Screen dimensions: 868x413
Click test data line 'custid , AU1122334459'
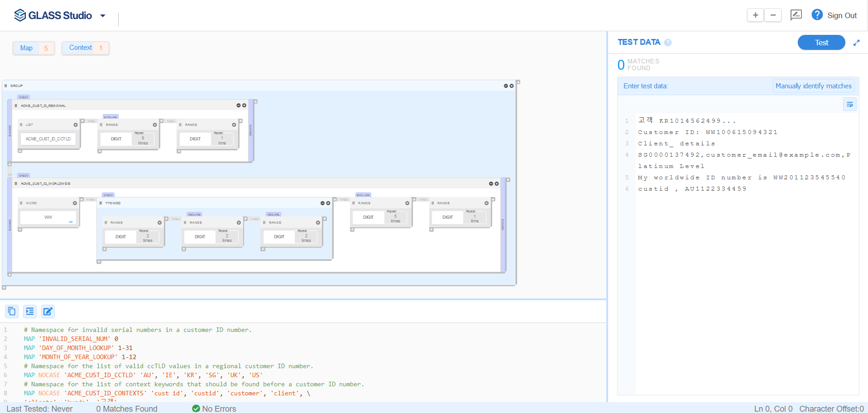coord(692,189)
